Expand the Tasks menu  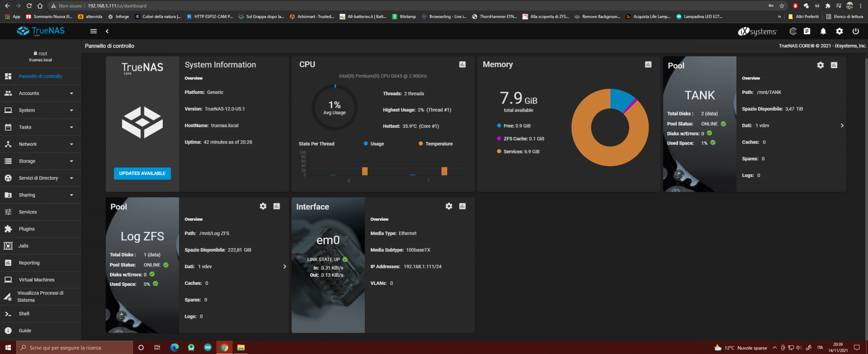[x=41, y=127]
